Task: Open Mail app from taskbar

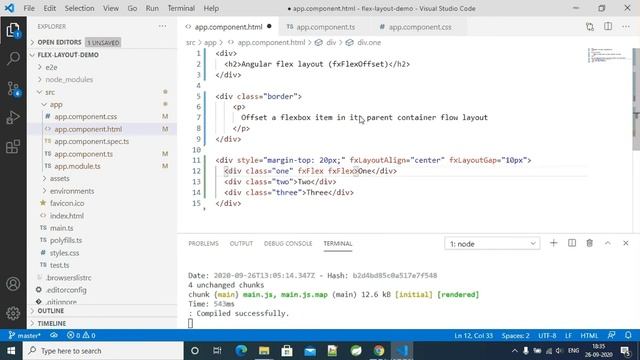Action: [x=310, y=351]
